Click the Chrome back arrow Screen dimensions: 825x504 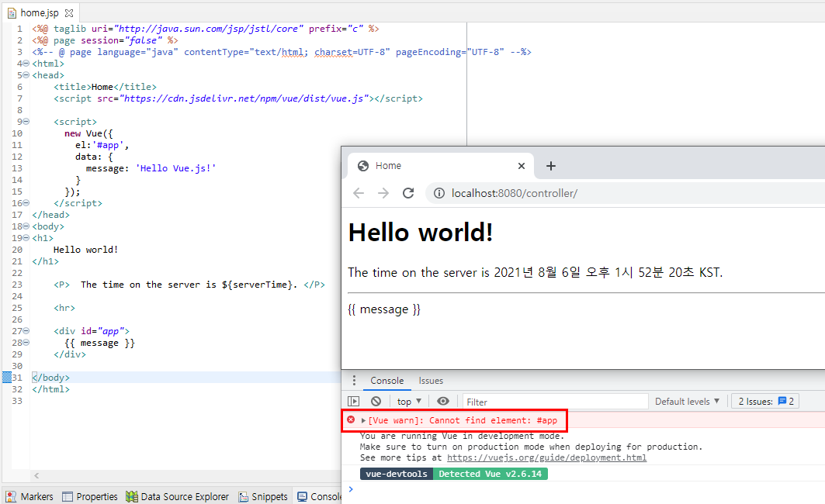click(x=359, y=193)
